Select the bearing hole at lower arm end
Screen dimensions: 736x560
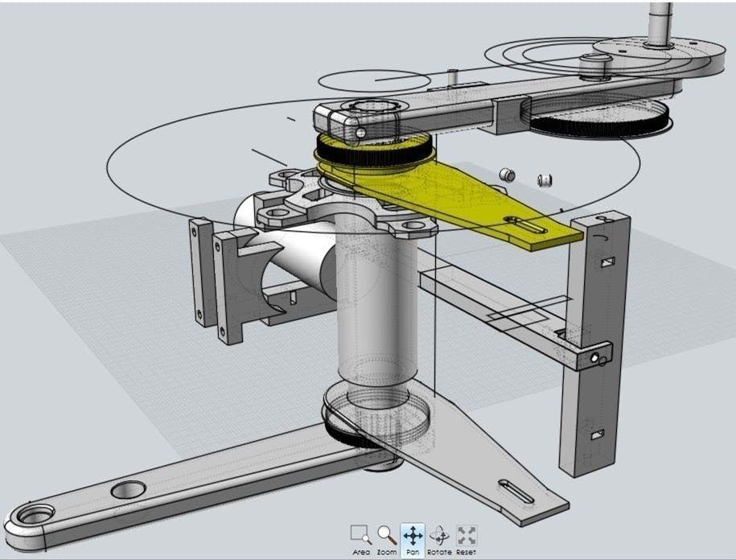(35, 515)
